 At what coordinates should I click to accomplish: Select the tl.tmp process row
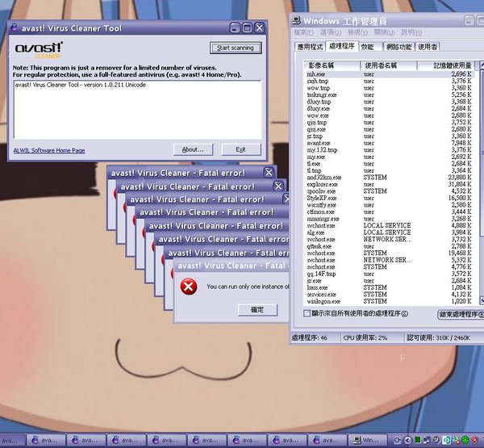pyautogui.click(x=390, y=170)
